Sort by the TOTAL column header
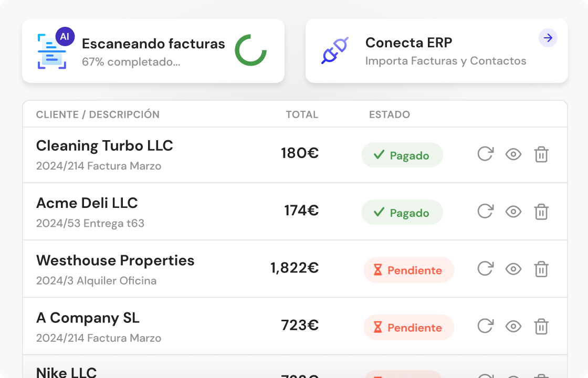This screenshot has width=588, height=378. coord(302,114)
